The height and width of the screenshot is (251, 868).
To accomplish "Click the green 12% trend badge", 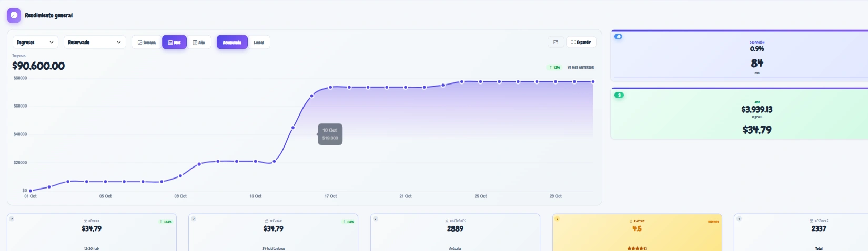I will click(x=554, y=67).
